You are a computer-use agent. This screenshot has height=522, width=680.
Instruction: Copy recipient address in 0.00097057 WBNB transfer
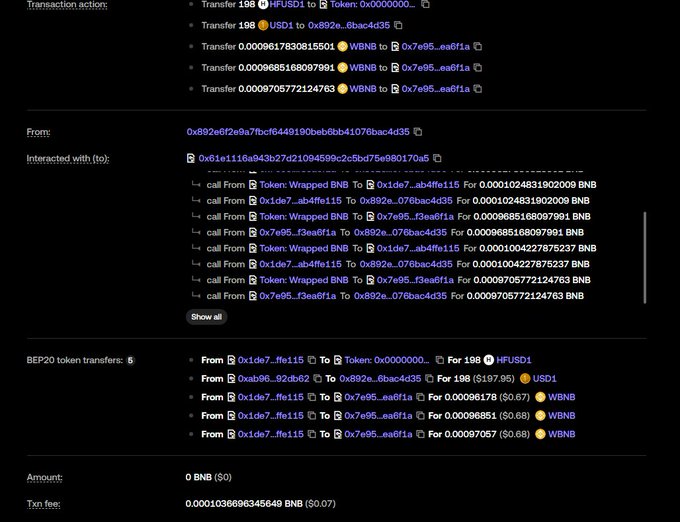pyautogui.click(x=420, y=434)
